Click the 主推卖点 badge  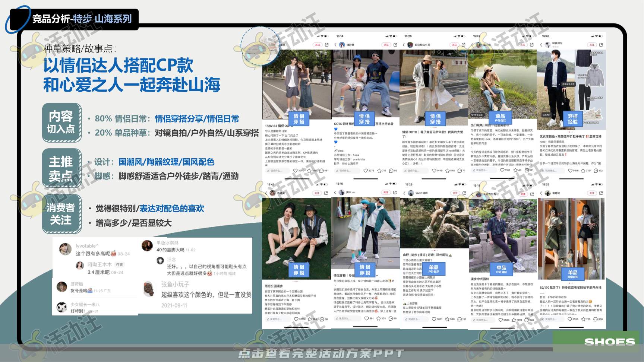pos(61,168)
